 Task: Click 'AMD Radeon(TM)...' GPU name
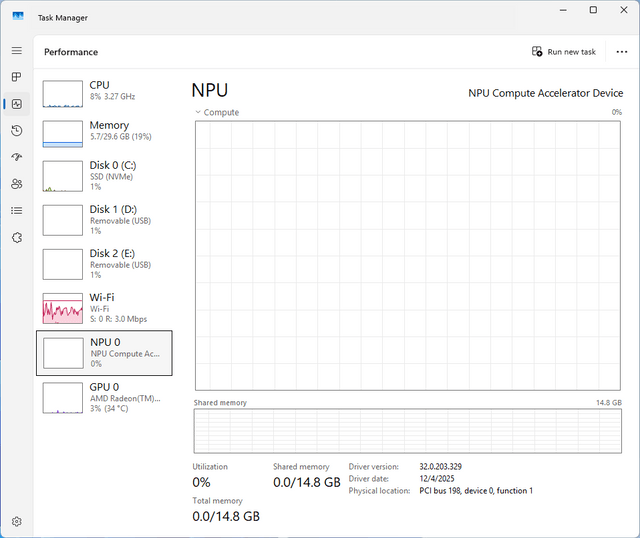click(x=125, y=398)
